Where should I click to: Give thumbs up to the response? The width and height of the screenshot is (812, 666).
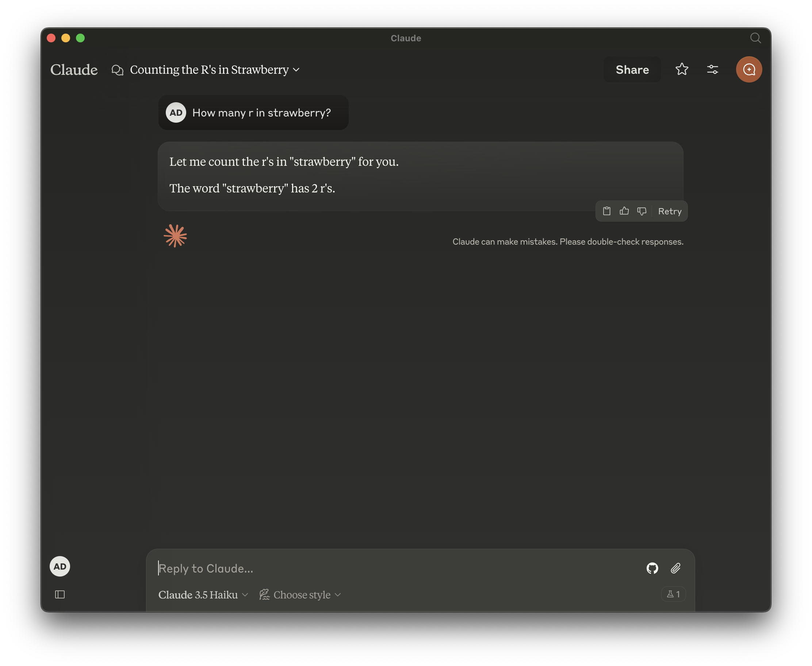pos(624,211)
